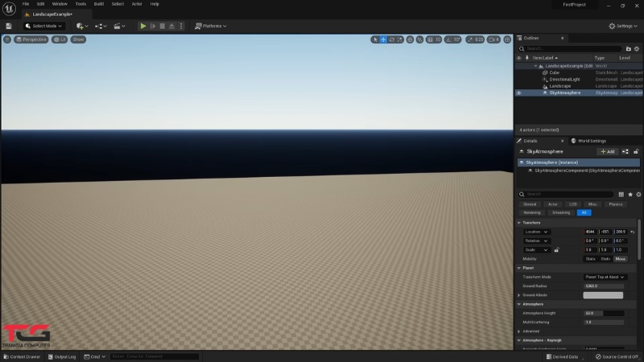Screen dimensions: 644x362
Task: Open Outliner settings gear
Action: pyautogui.click(x=637, y=49)
